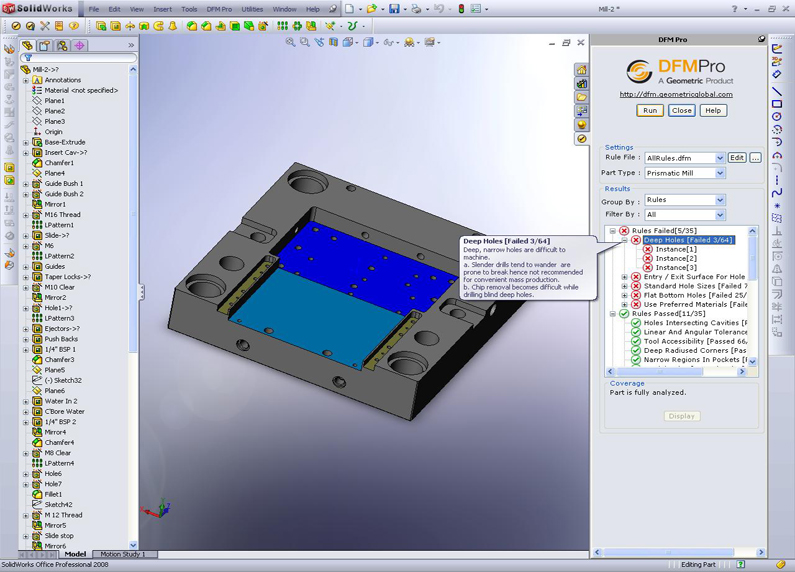Click the Sketch pencil icon

click(x=777, y=49)
